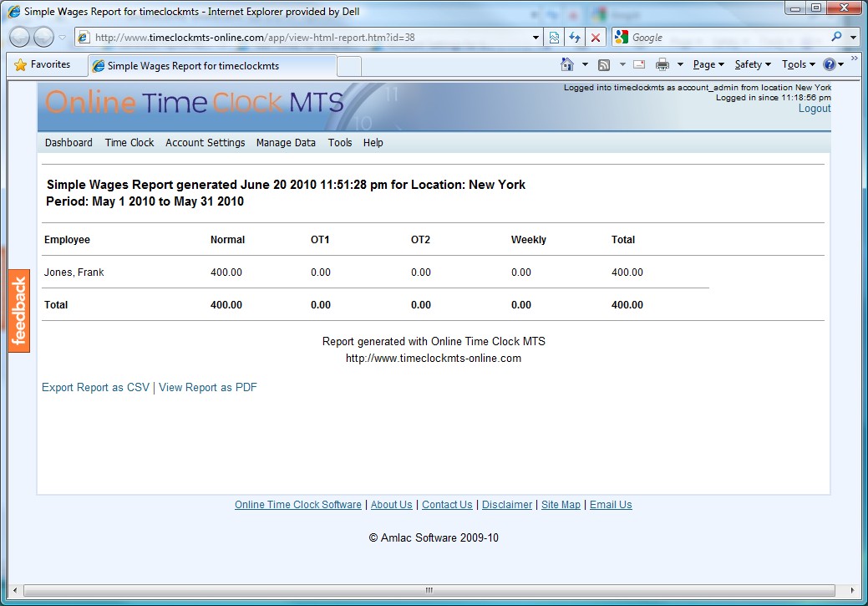The height and width of the screenshot is (606, 868).
Task: Open the Dashboard navigation item
Action: click(x=69, y=143)
